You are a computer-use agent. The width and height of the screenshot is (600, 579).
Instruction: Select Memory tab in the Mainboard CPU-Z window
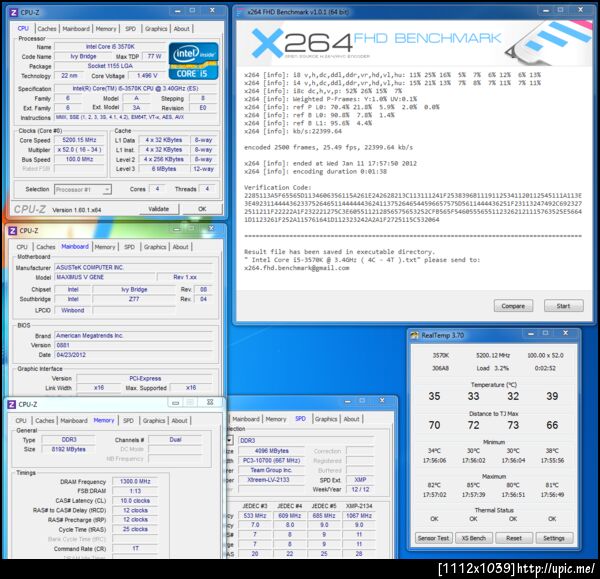click(x=105, y=247)
